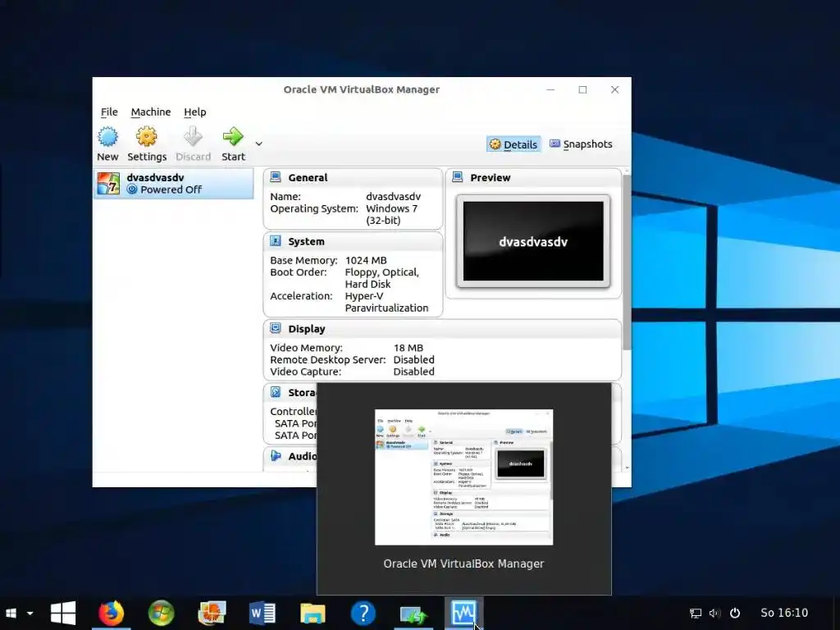The height and width of the screenshot is (630, 840).
Task: Click the Powered Off state icon
Action: click(132, 189)
